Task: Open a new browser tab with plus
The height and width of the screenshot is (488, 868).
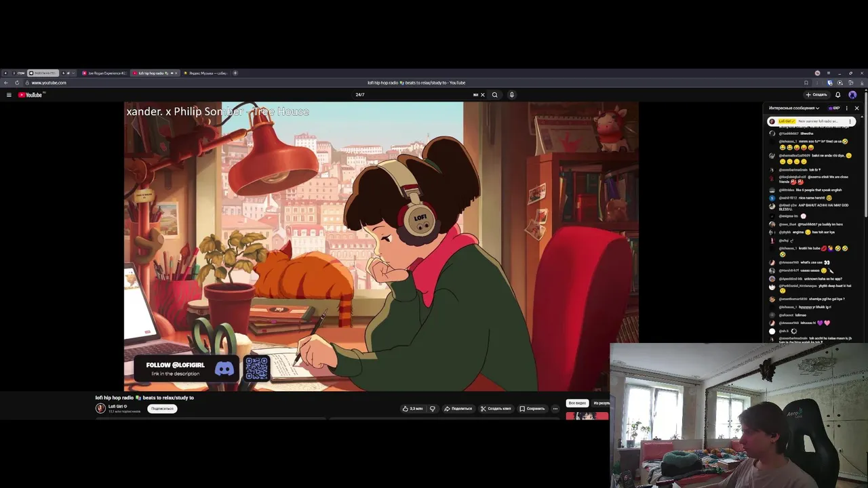Action: click(235, 73)
